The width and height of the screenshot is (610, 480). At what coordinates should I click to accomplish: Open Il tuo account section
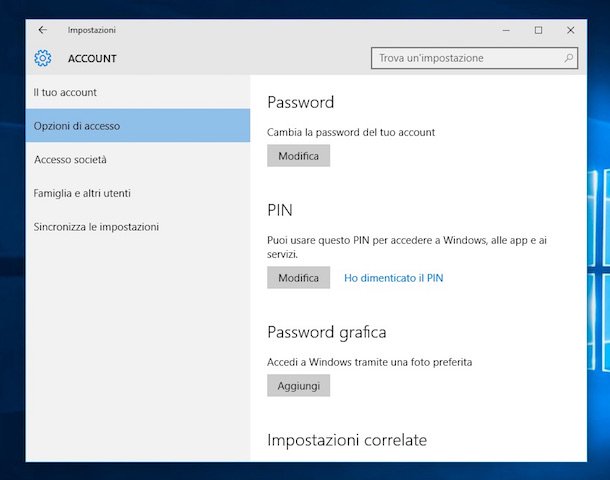138,92
